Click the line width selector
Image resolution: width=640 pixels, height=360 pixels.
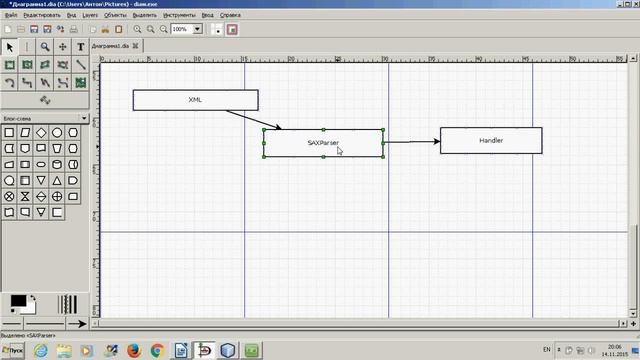click(67, 304)
